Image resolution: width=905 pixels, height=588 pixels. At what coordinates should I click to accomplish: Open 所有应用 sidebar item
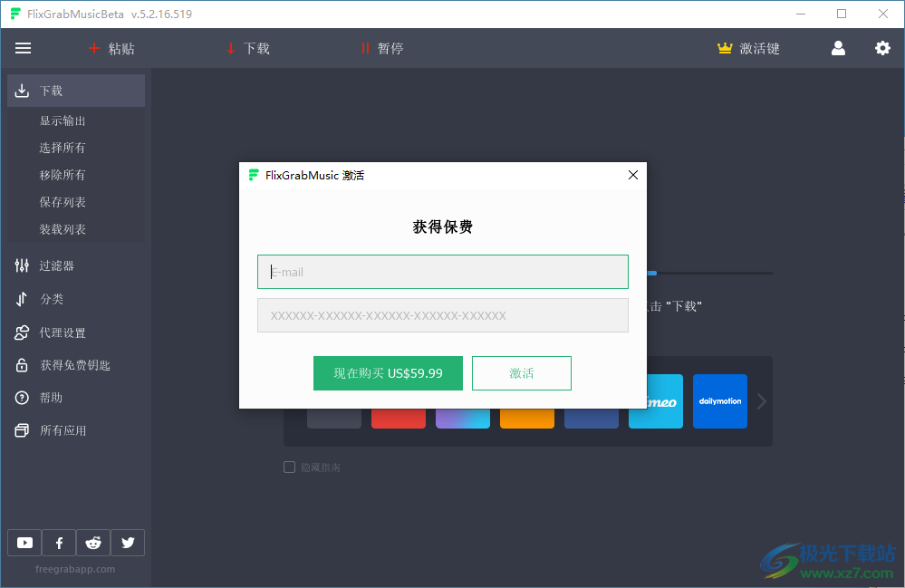point(51,430)
